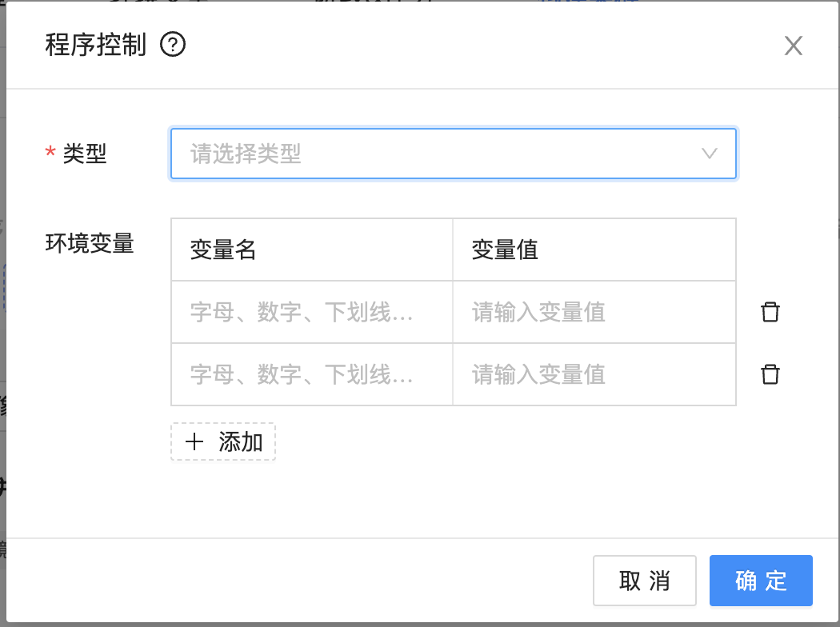The image size is (840, 627).
Task: Click the plus icon in the 添加 button
Action: [x=196, y=441]
